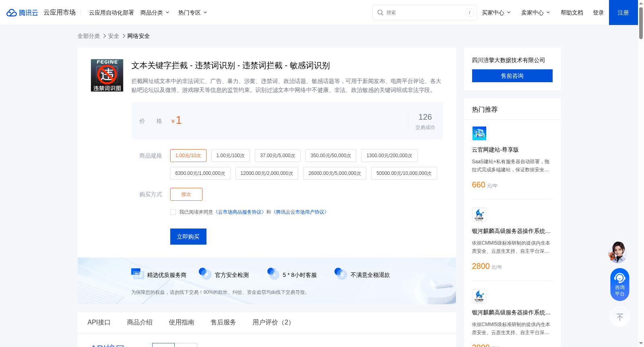Click the 登录 link

click(599, 12)
